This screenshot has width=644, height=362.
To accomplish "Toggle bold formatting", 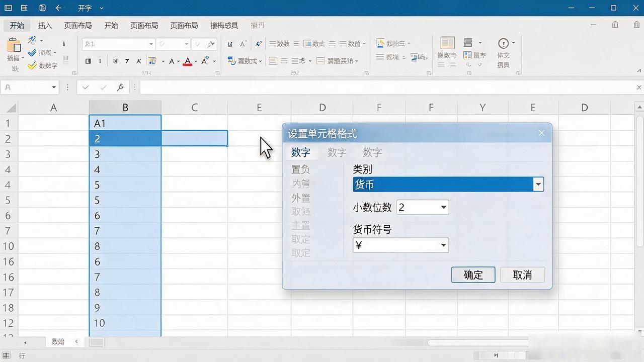I will click(x=88, y=61).
